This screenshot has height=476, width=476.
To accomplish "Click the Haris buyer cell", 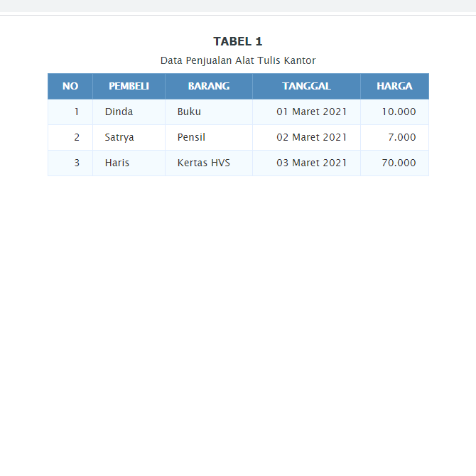I will tap(129, 163).
